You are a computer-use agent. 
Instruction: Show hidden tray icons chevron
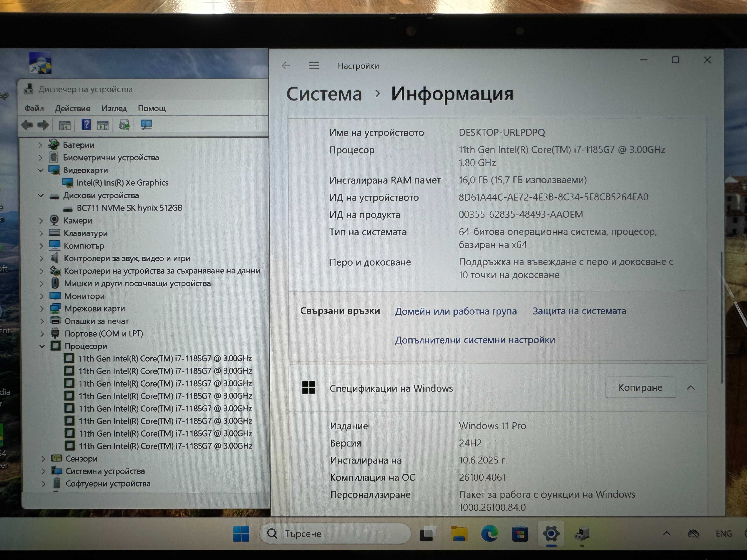(667, 534)
